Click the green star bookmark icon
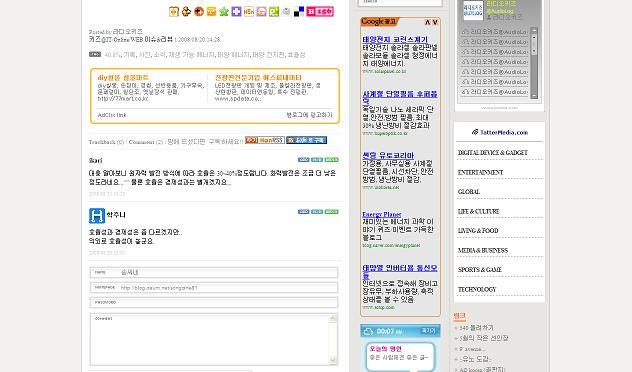The width and height of the screenshot is (632, 372). coord(224,12)
